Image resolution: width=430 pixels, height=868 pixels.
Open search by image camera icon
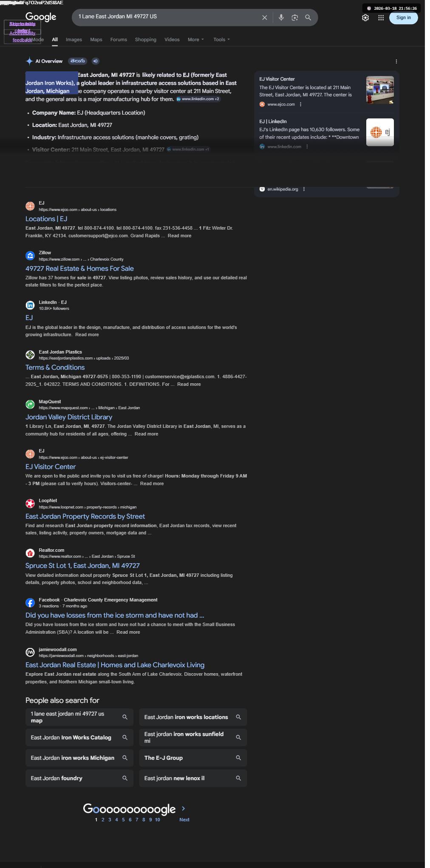coord(294,17)
